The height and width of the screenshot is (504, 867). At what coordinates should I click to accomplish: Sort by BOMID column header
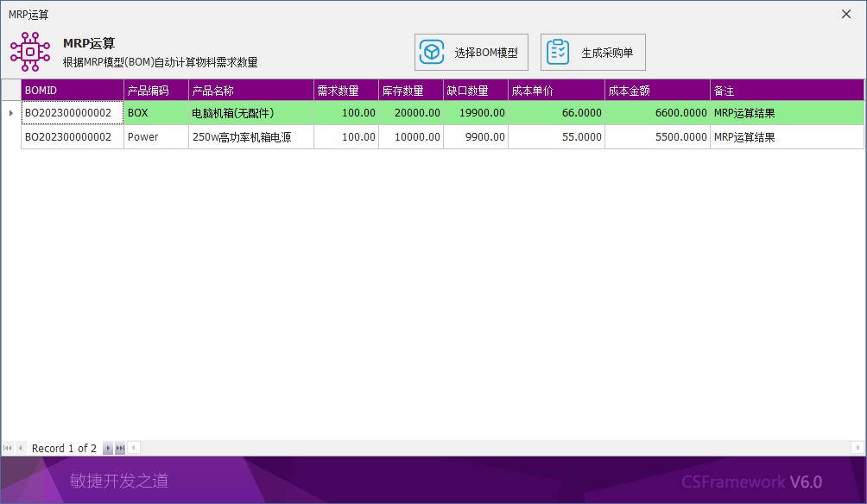(73, 90)
